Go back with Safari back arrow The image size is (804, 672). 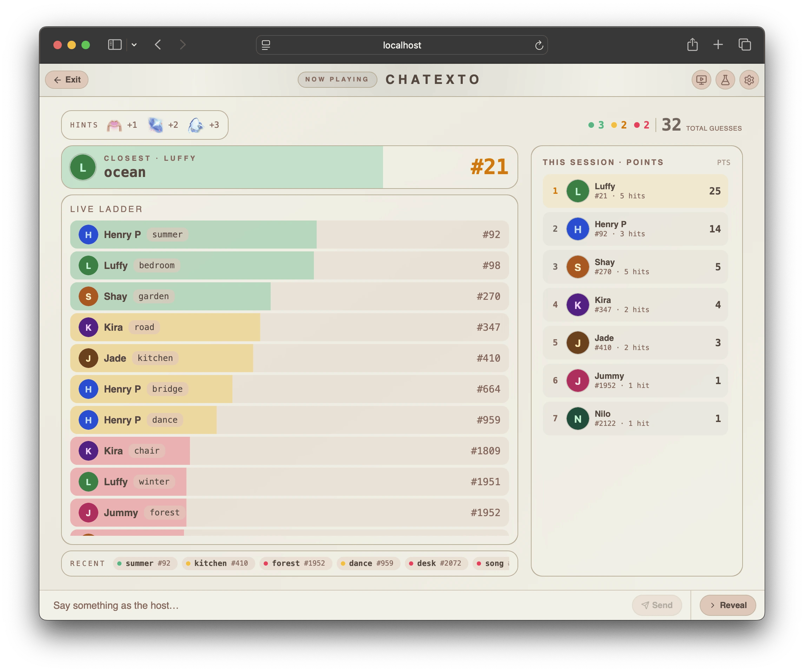tap(158, 45)
